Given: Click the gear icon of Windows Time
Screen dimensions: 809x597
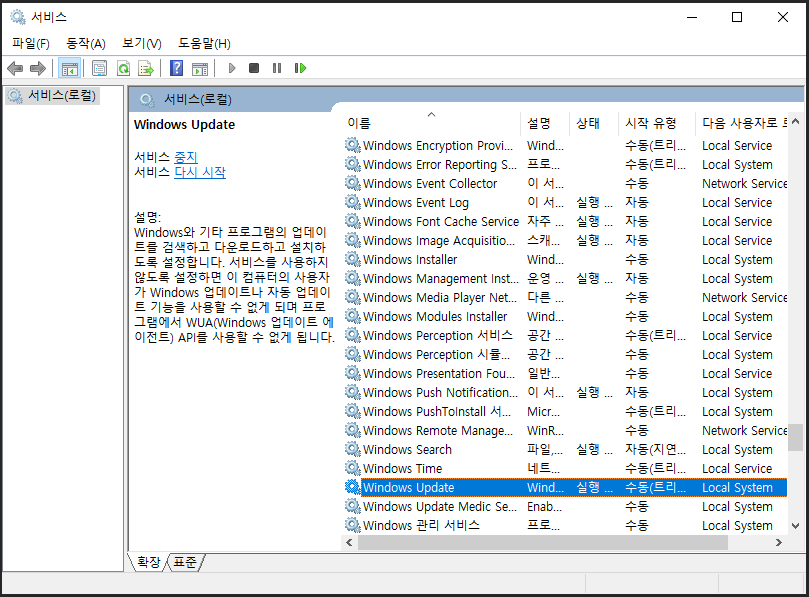Looking at the screenshot, I should point(352,468).
